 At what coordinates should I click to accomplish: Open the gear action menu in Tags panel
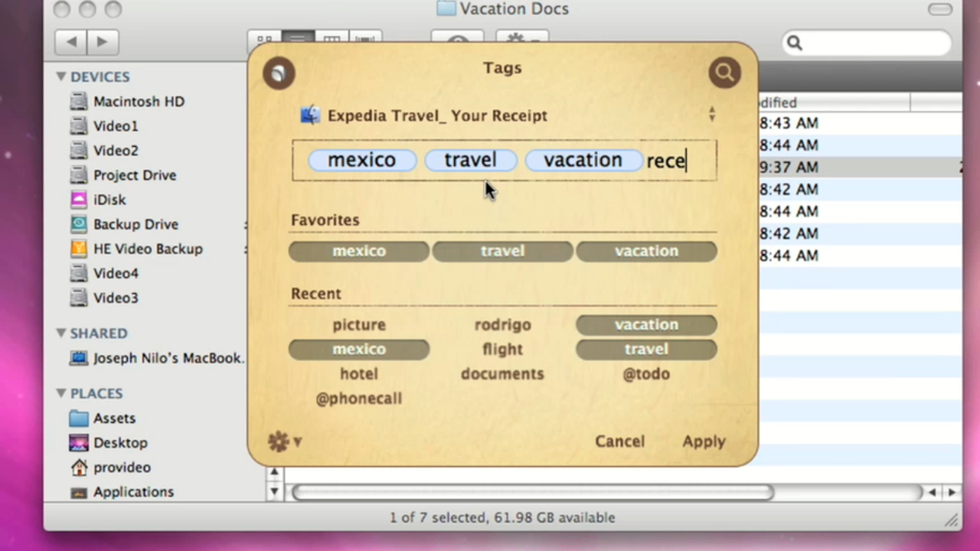click(284, 442)
